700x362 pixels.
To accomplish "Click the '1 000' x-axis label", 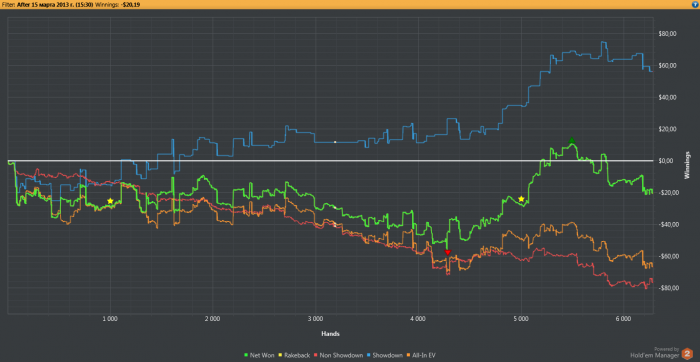I will [110, 319].
